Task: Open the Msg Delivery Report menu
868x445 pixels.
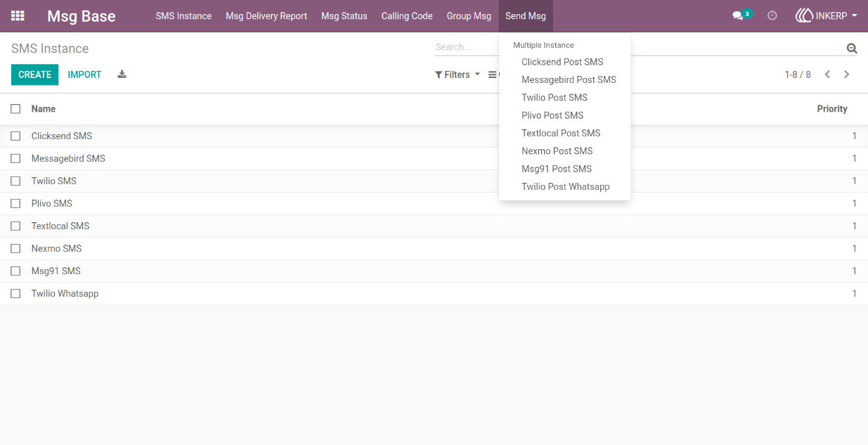Action: (266, 16)
